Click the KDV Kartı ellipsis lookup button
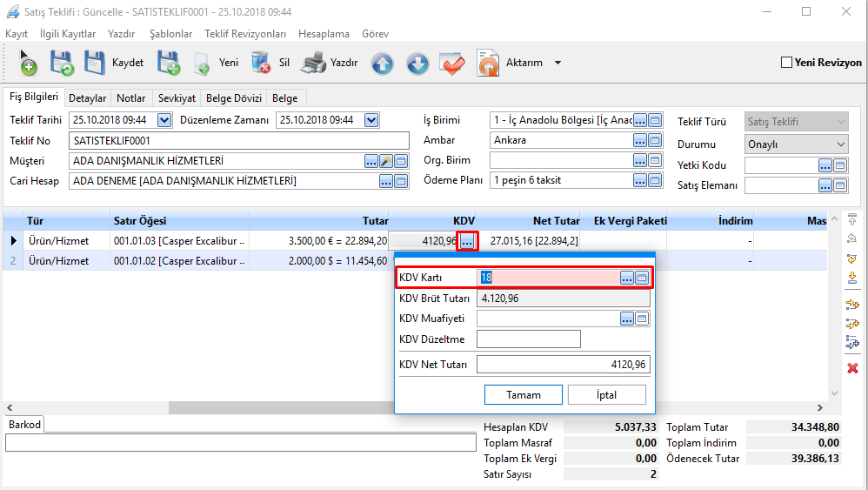The width and height of the screenshot is (868, 490). point(627,278)
